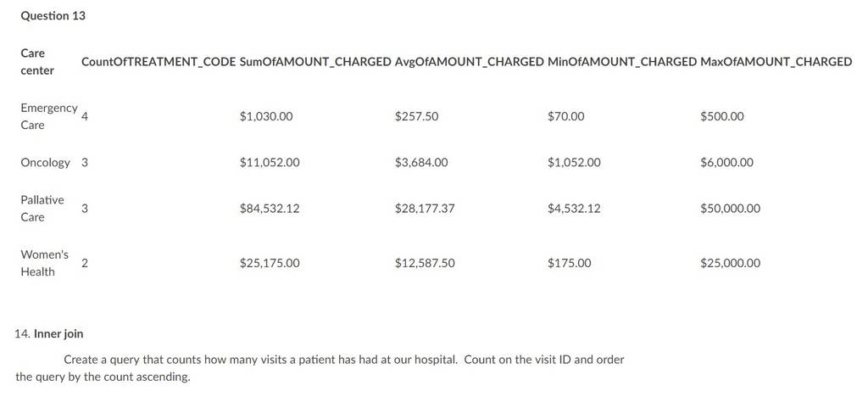Click the $4,532.12 minimum cell
The height and width of the screenshot is (408, 868).
tap(574, 208)
